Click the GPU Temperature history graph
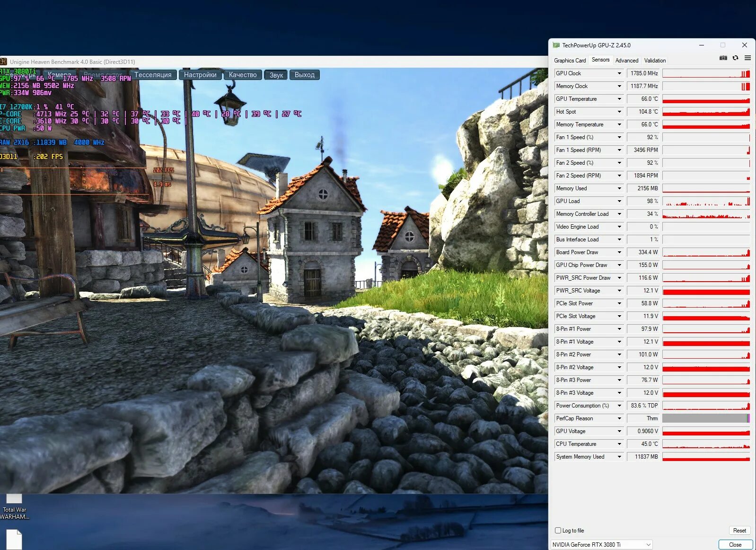Viewport: 756px width, 550px height. click(x=706, y=99)
